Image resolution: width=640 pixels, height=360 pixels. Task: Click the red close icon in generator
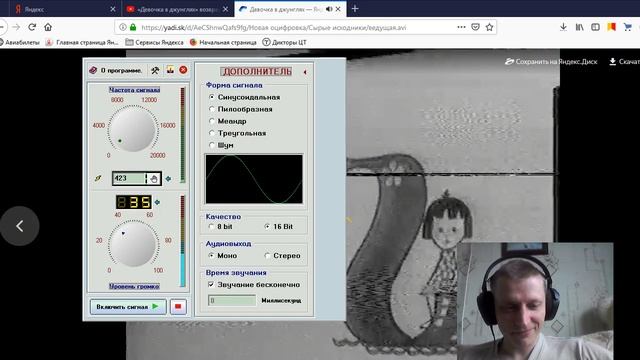(183, 70)
